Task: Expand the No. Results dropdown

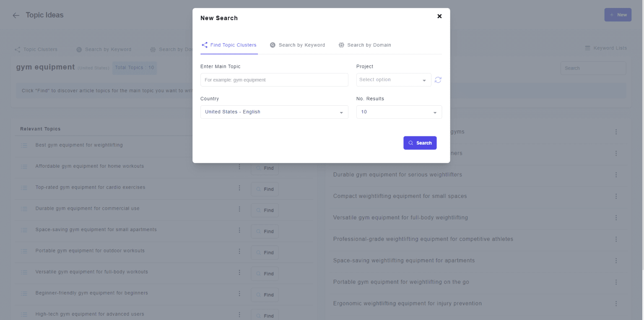Action: click(x=399, y=112)
